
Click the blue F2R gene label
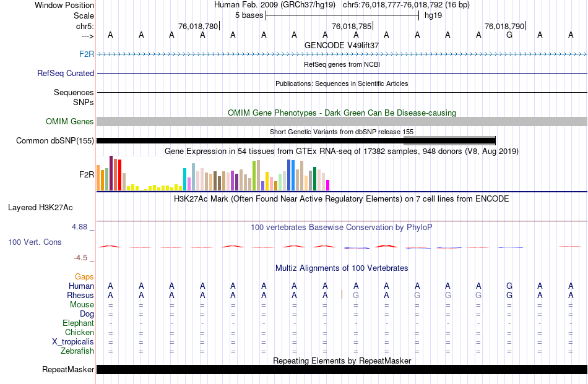pyautogui.click(x=87, y=54)
